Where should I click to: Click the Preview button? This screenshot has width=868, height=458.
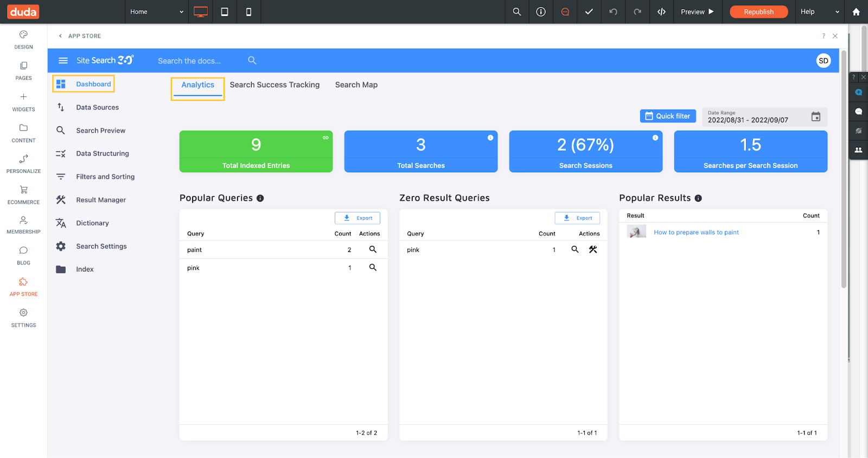[698, 12]
